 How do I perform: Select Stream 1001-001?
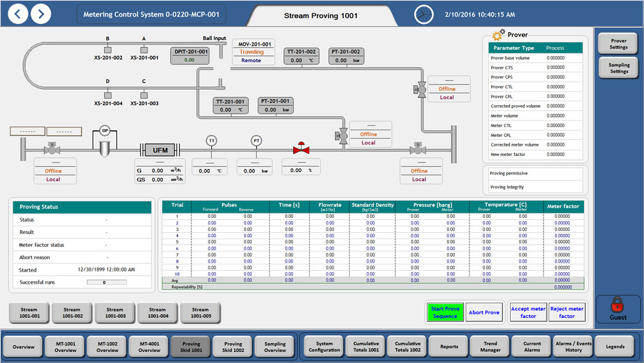point(29,313)
